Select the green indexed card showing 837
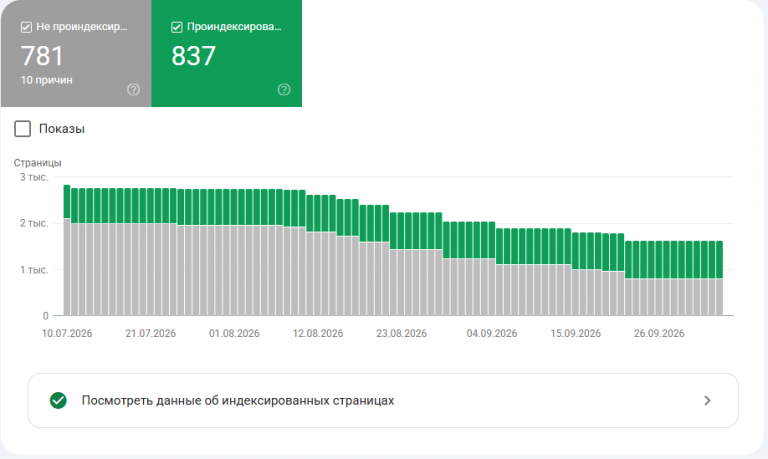Screen dimensions: 768x459 click(x=227, y=53)
